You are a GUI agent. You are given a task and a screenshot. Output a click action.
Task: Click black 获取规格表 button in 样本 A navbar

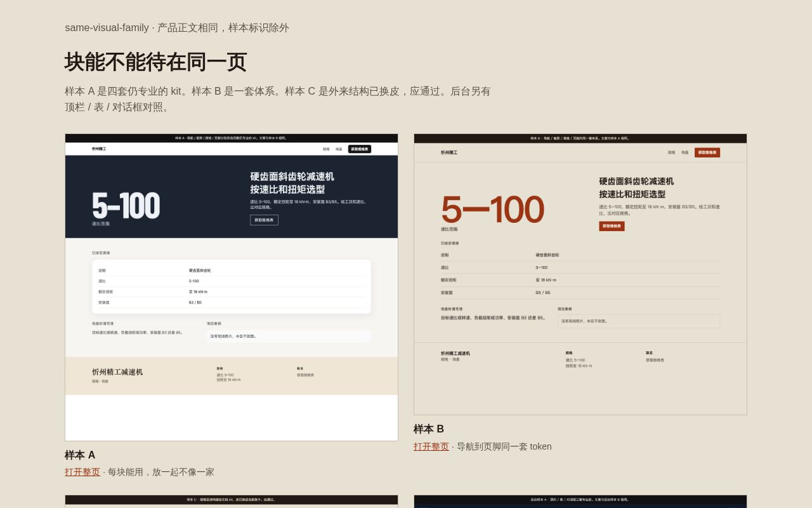tap(360, 149)
